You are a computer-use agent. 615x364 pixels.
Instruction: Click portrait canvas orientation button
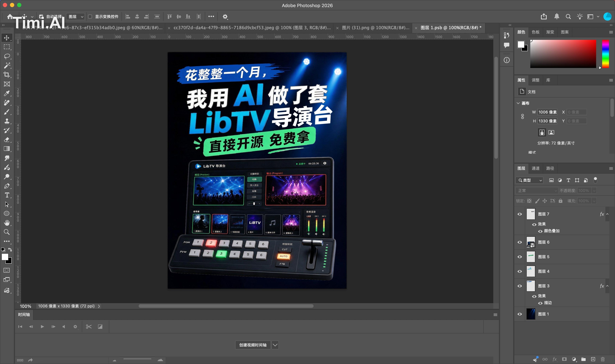[x=542, y=133]
